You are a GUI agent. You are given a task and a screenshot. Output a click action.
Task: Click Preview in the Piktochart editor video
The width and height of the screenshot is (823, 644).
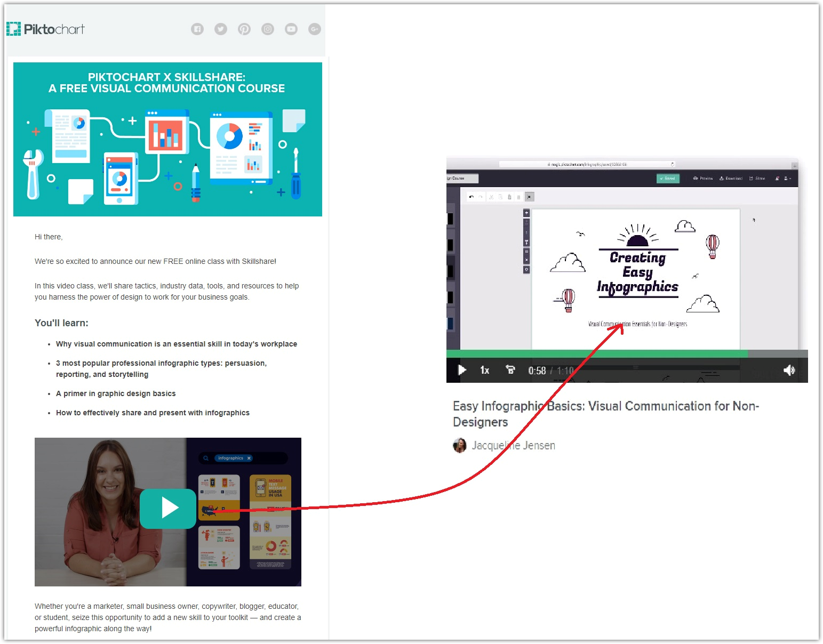click(703, 178)
